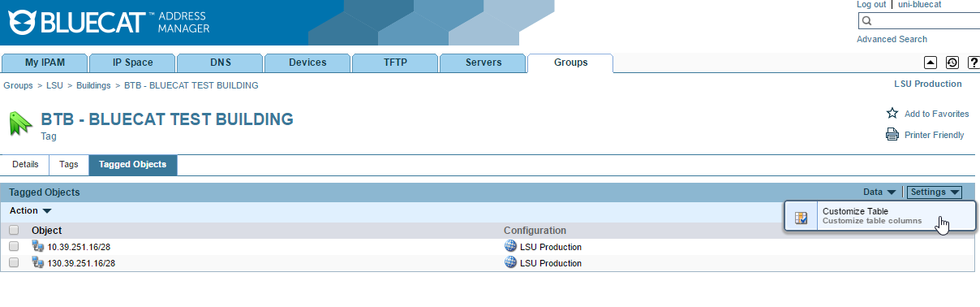Click the Printer Friendly printer icon
The height and width of the screenshot is (307, 980).
pyautogui.click(x=892, y=135)
